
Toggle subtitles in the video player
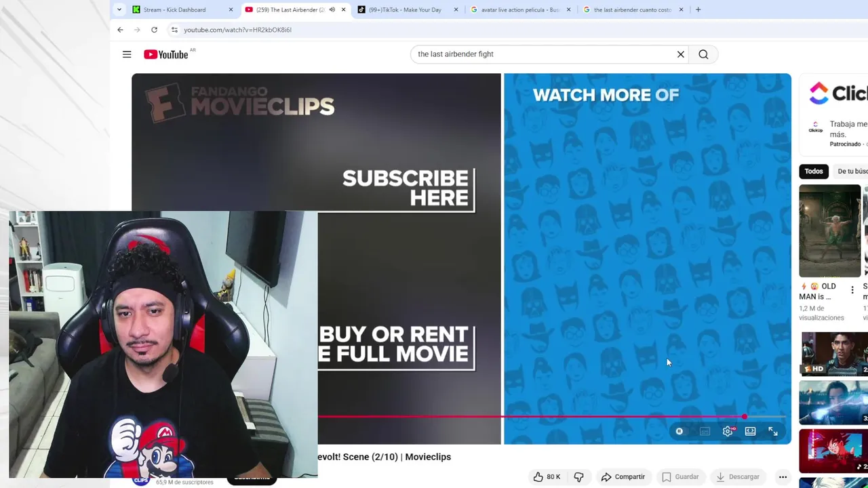[x=705, y=431]
